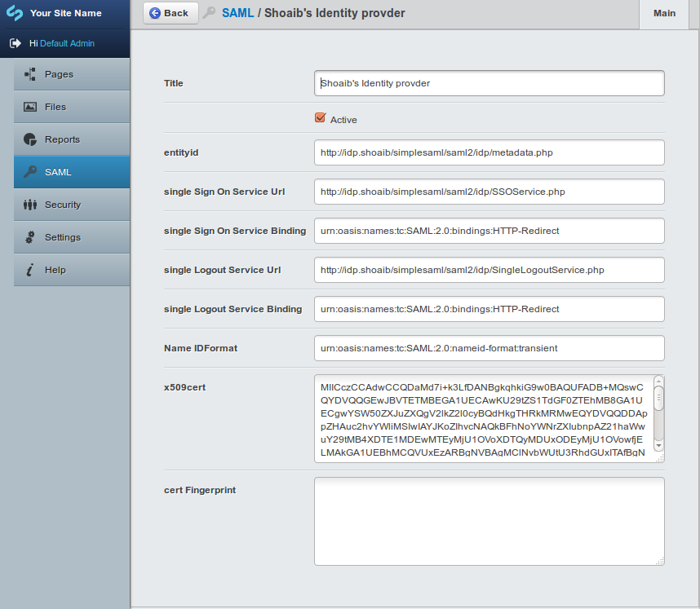Open the Files menu label
The width and height of the screenshot is (700, 609).
point(55,107)
